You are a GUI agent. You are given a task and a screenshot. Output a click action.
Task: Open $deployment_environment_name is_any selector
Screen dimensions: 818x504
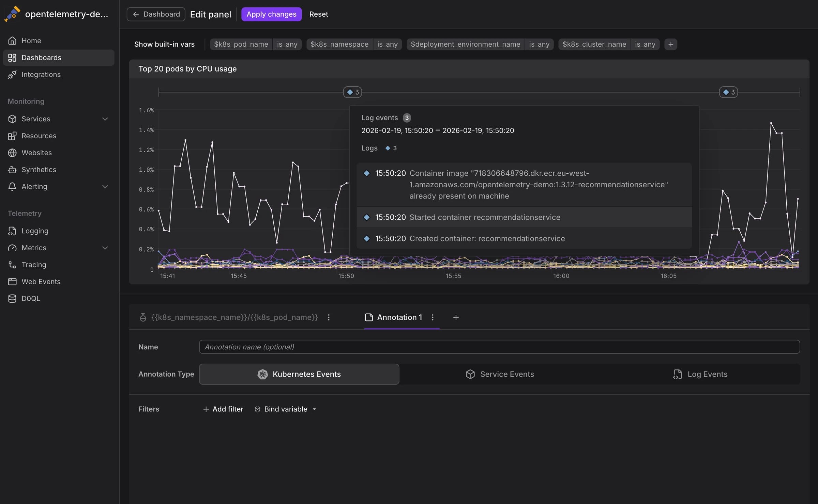tap(539, 44)
